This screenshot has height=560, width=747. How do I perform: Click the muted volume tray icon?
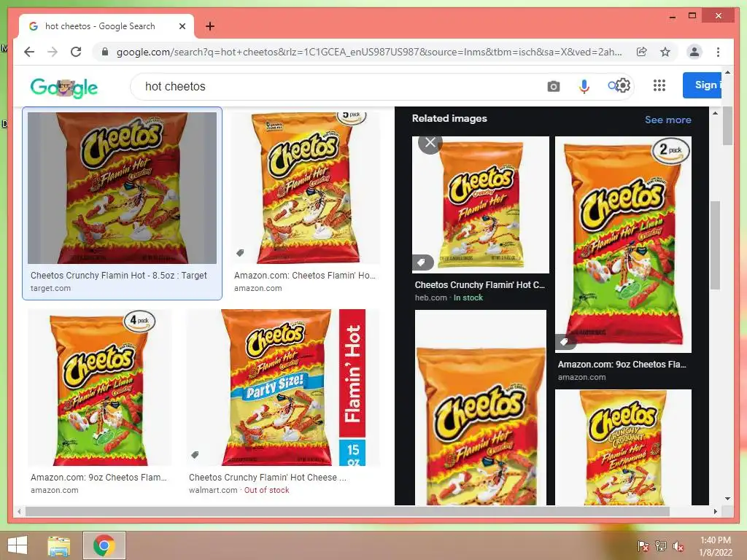point(678,546)
